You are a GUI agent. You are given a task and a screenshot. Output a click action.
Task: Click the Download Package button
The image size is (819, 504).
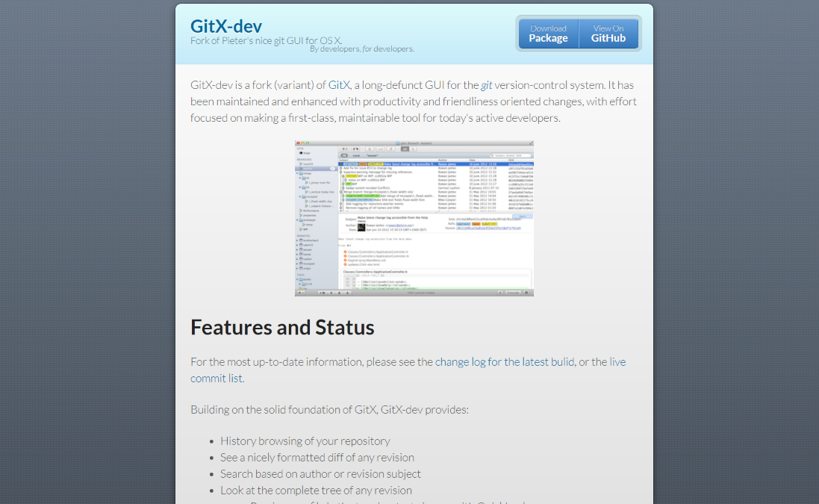pos(549,34)
